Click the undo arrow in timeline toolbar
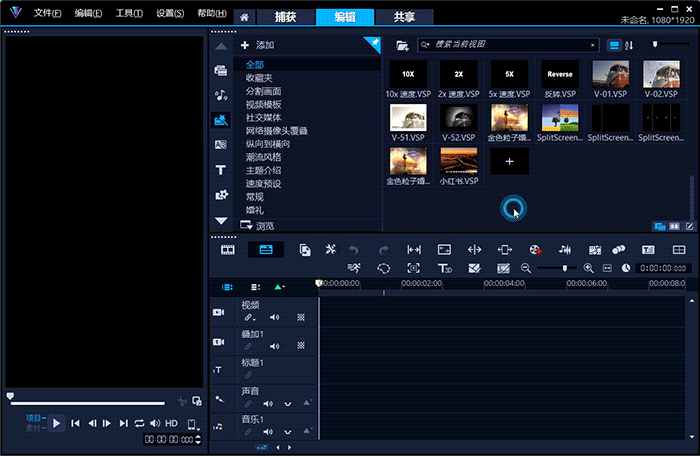The width and height of the screenshot is (700, 456). [x=353, y=249]
